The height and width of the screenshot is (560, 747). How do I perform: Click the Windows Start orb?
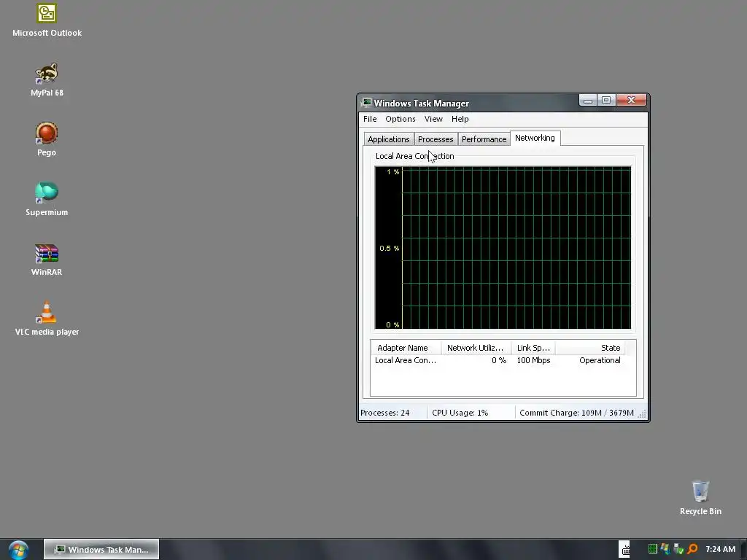coord(18,550)
